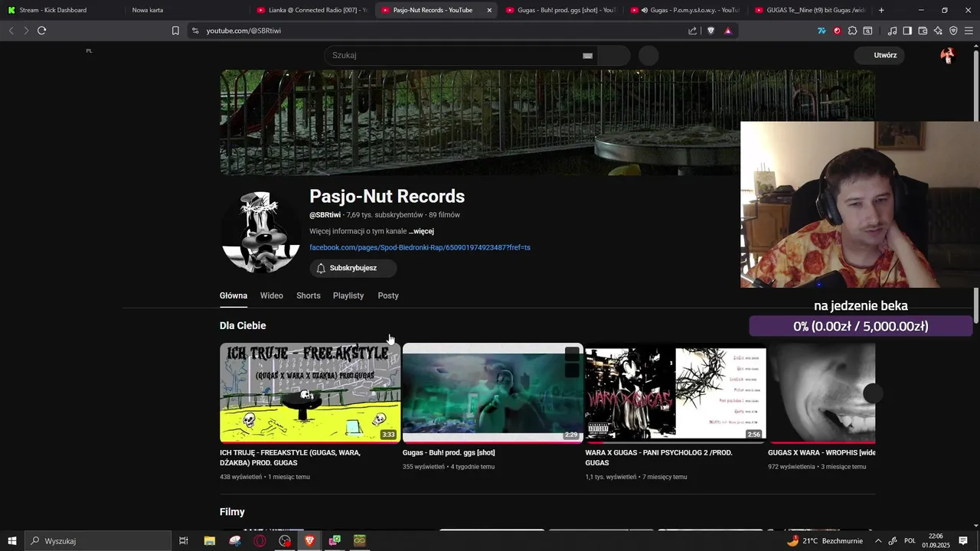Close the Pasjo-Nut Records tab
The height and width of the screenshot is (551, 980).
(x=489, y=10)
